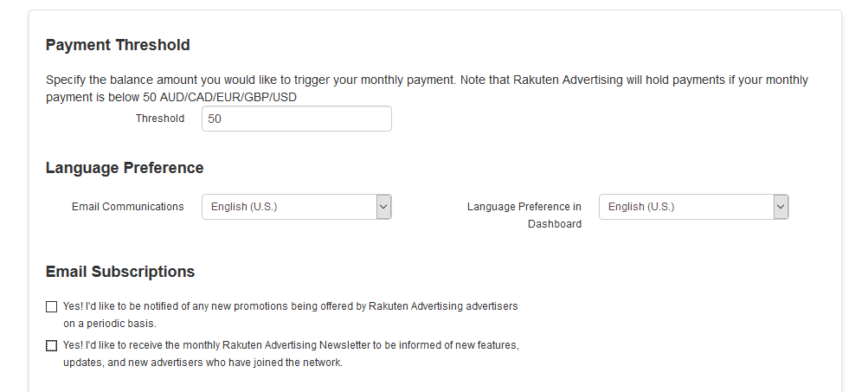
Task: Click the Payment Threshold heading
Action: [x=118, y=45]
